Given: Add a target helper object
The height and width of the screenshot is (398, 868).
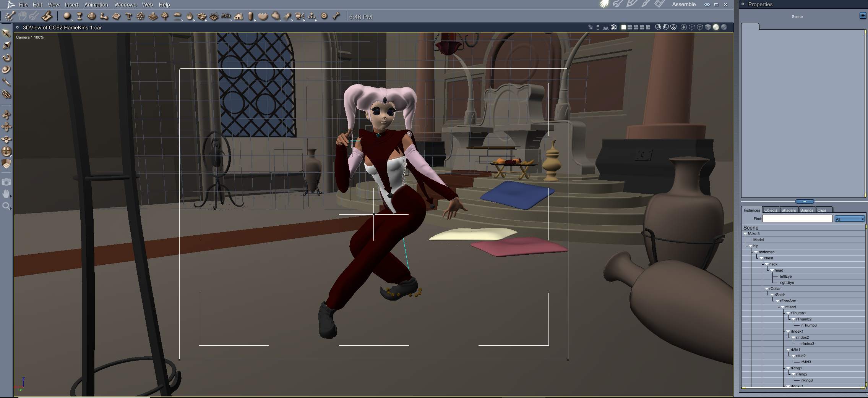Looking at the screenshot, I should pyautogui.click(x=324, y=16).
